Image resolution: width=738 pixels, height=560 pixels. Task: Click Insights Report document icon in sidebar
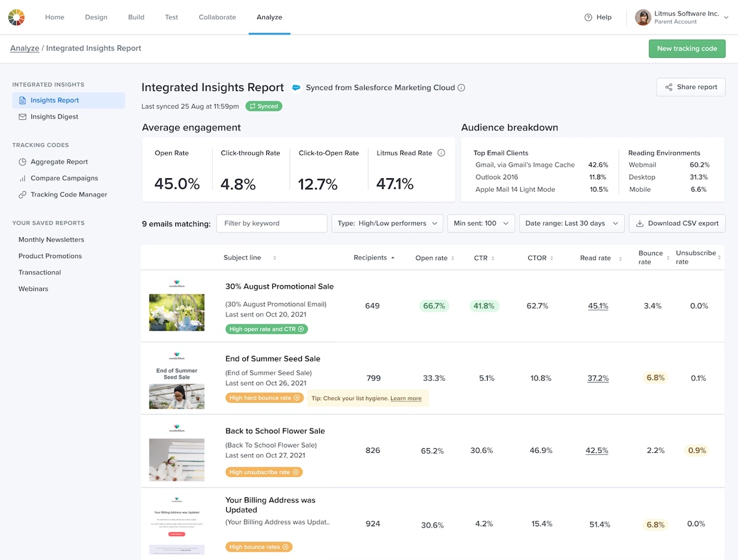coord(23,100)
